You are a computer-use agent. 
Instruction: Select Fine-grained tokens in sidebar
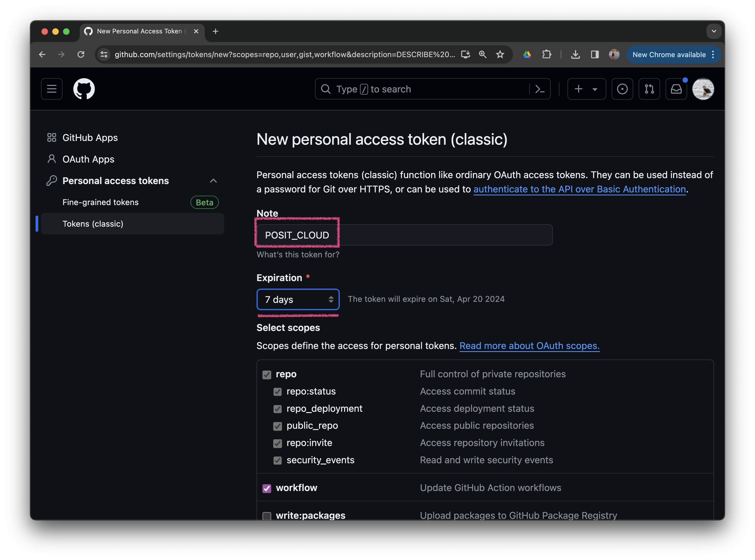click(101, 202)
